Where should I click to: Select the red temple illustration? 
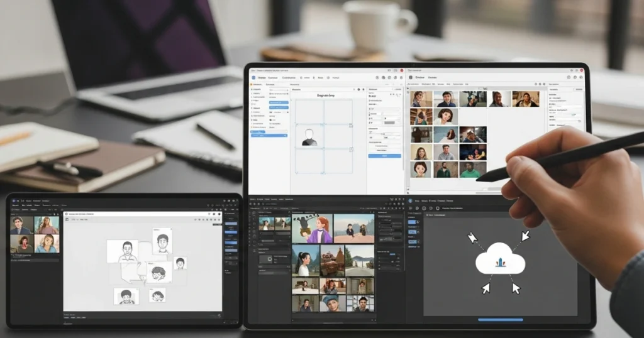point(332,261)
